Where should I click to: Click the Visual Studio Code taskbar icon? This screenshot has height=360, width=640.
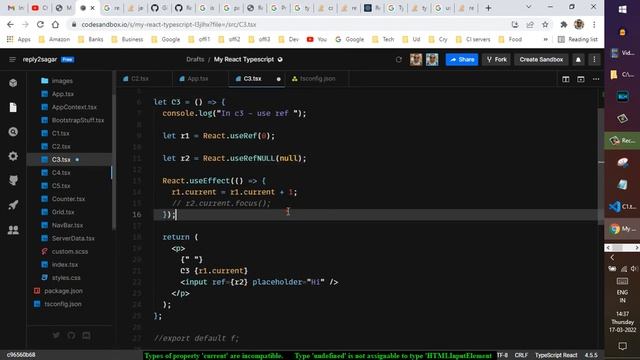pyautogui.click(x=622, y=207)
